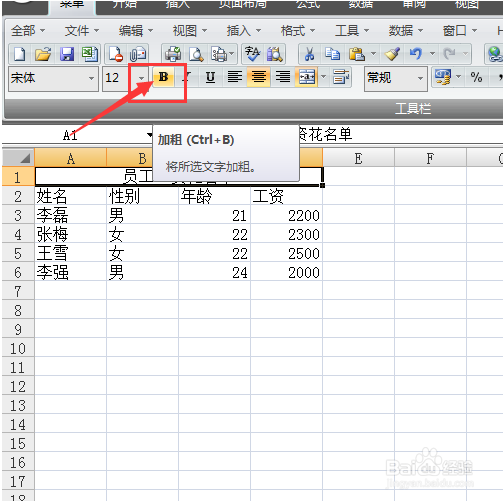Expand the redo history arrow
Image resolution: width=504 pixels, height=502 pixels.
[x=465, y=54]
